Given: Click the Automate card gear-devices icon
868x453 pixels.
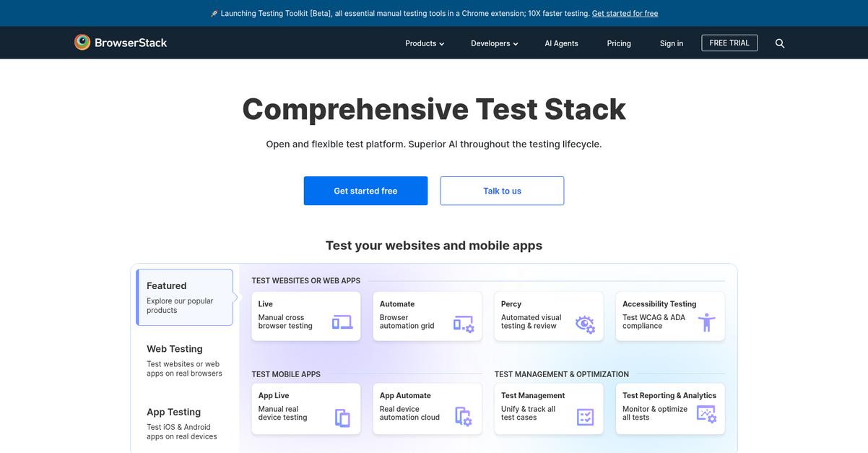Looking at the screenshot, I should pyautogui.click(x=464, y=324).
